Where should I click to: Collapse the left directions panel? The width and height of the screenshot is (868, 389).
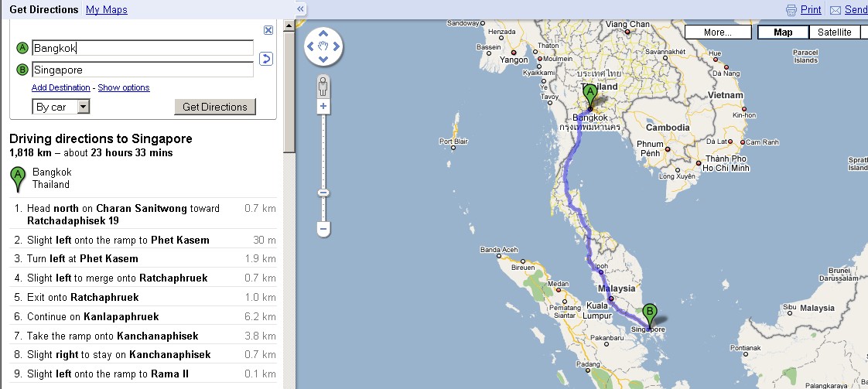point(301,9)
